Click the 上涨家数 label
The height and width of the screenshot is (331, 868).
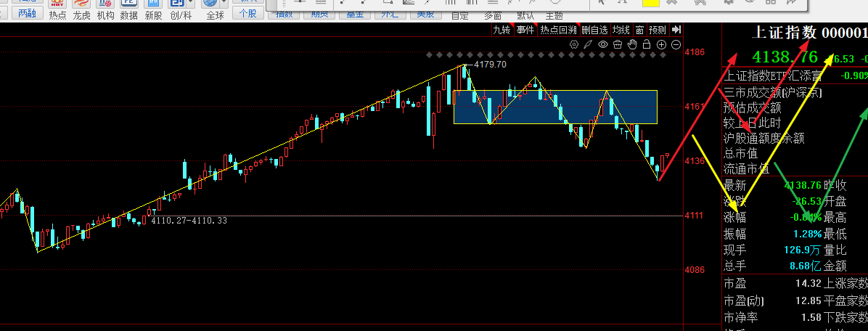tap(846, 283)
